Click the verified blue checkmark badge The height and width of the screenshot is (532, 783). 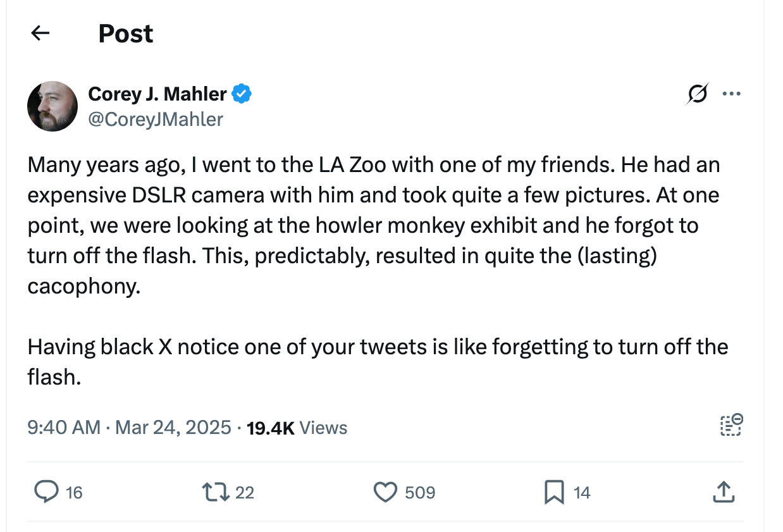pyautogui.click(x=242, y=93)
